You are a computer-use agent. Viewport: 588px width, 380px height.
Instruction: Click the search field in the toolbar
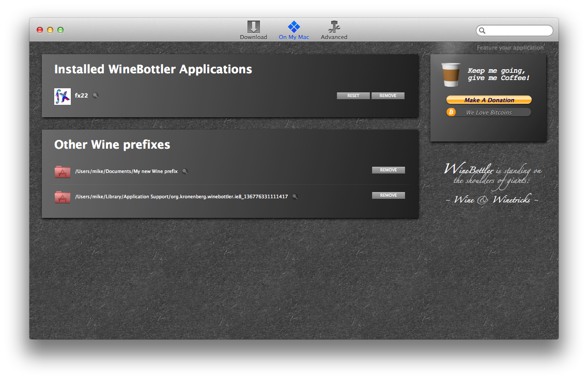(514, 30)
